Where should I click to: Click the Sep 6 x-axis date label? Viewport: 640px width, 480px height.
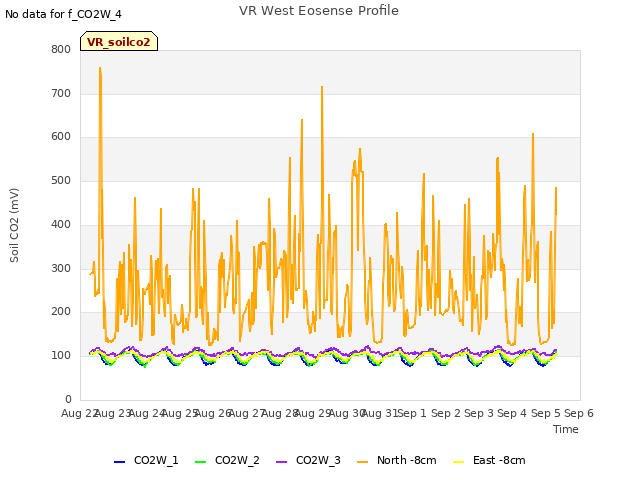point(579,413)
